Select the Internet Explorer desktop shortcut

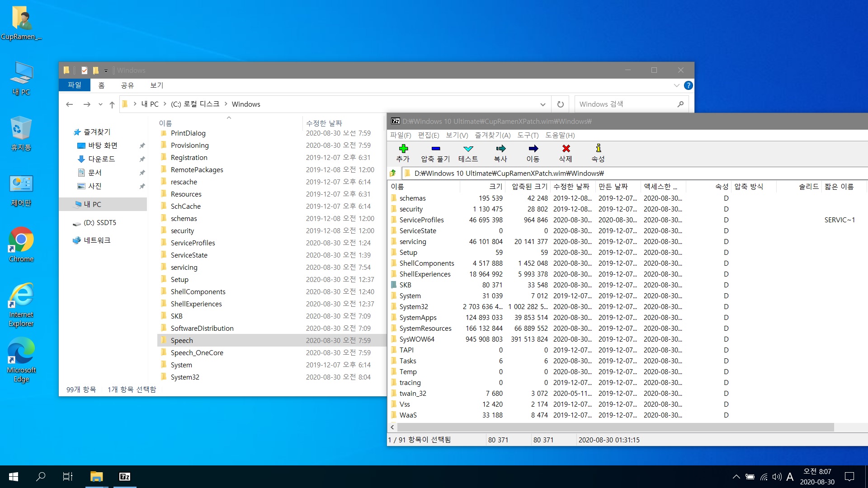point(21,305)
